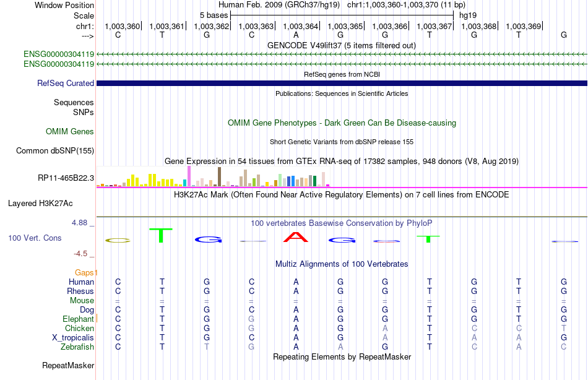Click the first blue G PhyloP logo letter
Screen dimensions: 588x380
click(x=209, y=240)
